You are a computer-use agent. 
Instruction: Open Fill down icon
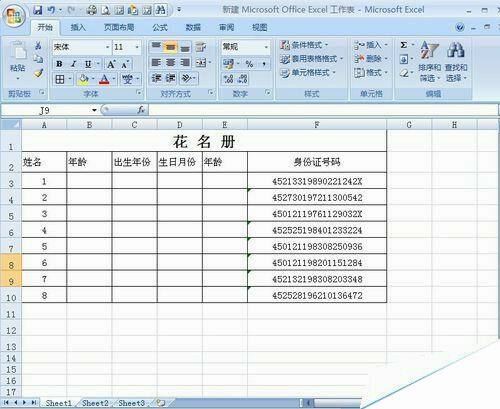tap(404, 59)
